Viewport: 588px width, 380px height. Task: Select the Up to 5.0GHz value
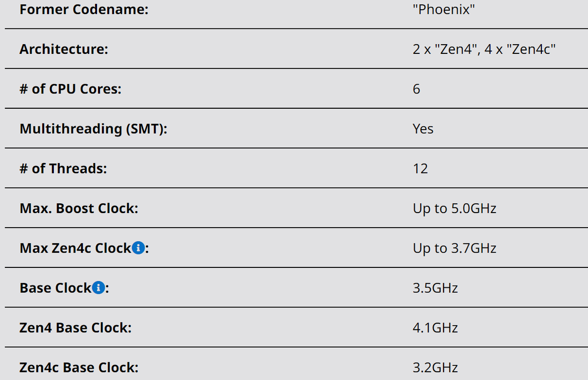click(455, 209)
